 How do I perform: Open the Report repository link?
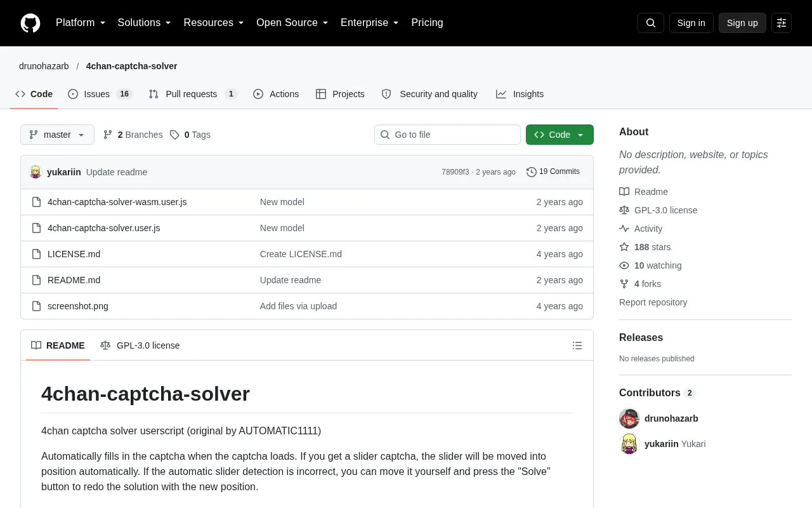(653, 302)
